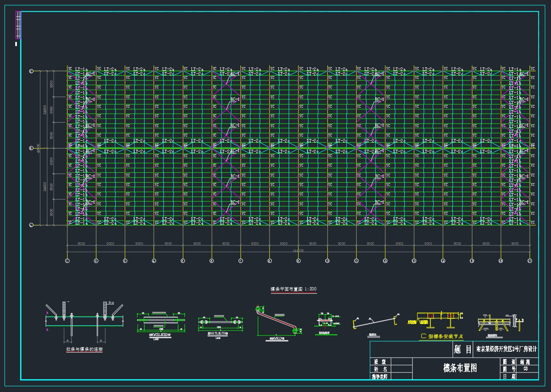Select row axis bubble B on left side

coord(31,148)
